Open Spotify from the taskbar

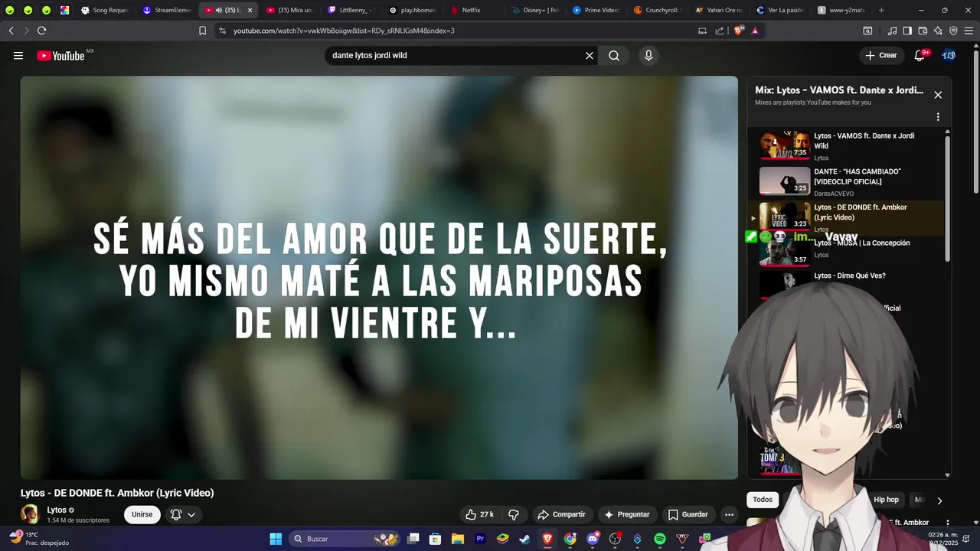tap(660, 539)
